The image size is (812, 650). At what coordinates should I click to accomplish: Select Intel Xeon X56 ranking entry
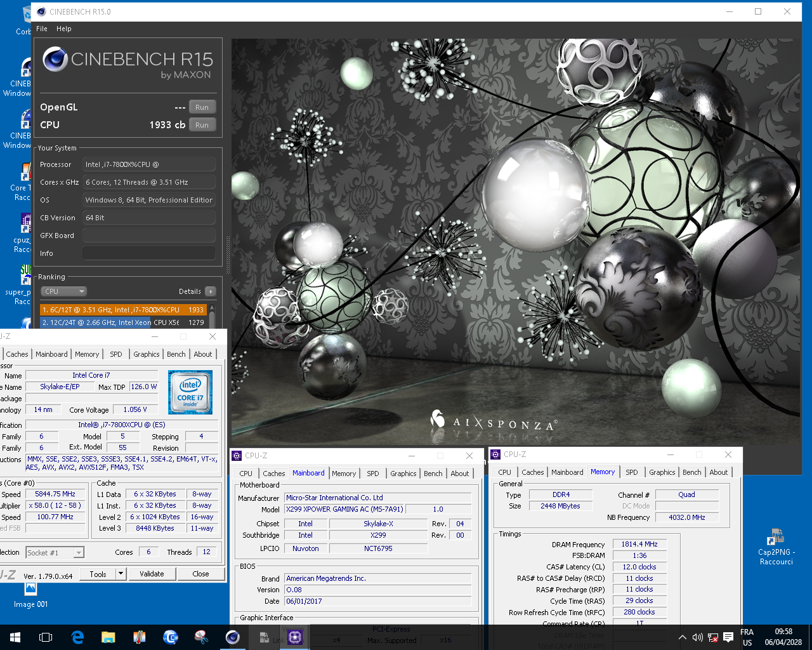point(123,322)
